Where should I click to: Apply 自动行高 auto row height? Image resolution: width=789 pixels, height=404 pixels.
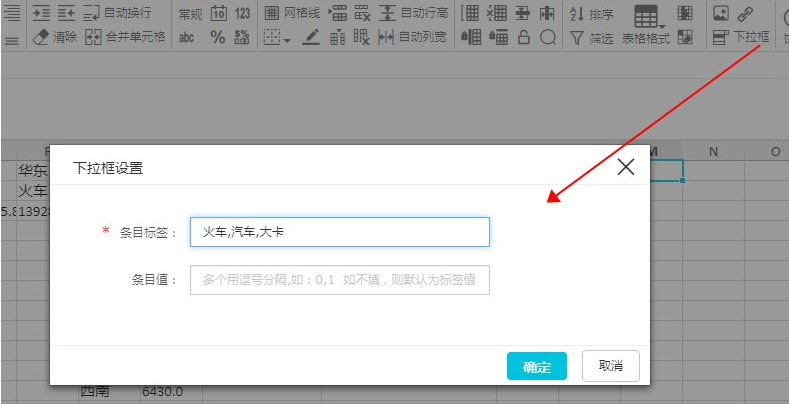(x=413, y=14)
